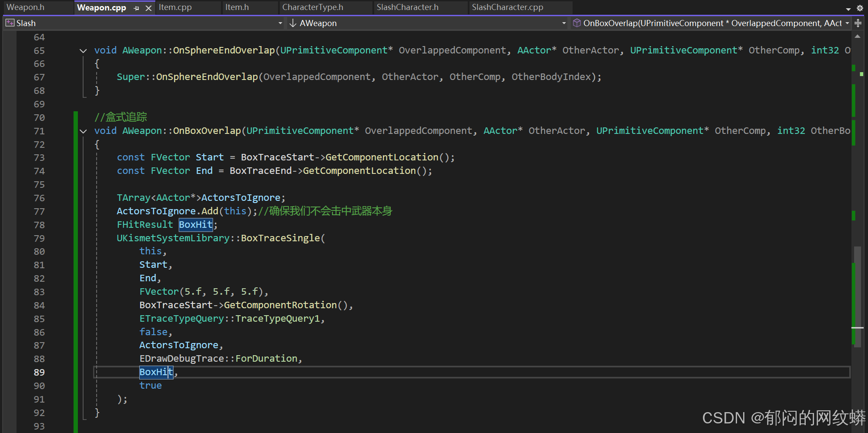Collapse the OnSphereEndOverlap function on line 65
This screenshot has width=868, height=433.
pos(83,51)
